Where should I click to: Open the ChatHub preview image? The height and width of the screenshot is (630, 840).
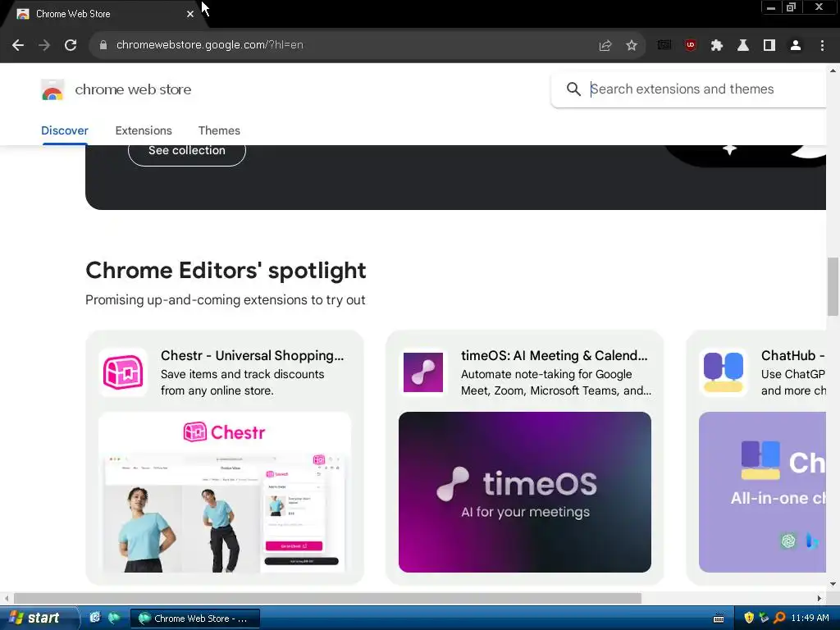pos(762,492)
